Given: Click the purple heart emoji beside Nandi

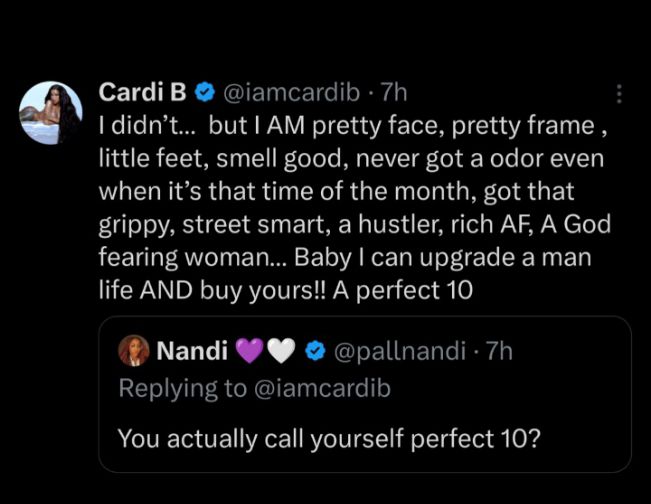Looking at the screenshot, I should tap(250, 351).
